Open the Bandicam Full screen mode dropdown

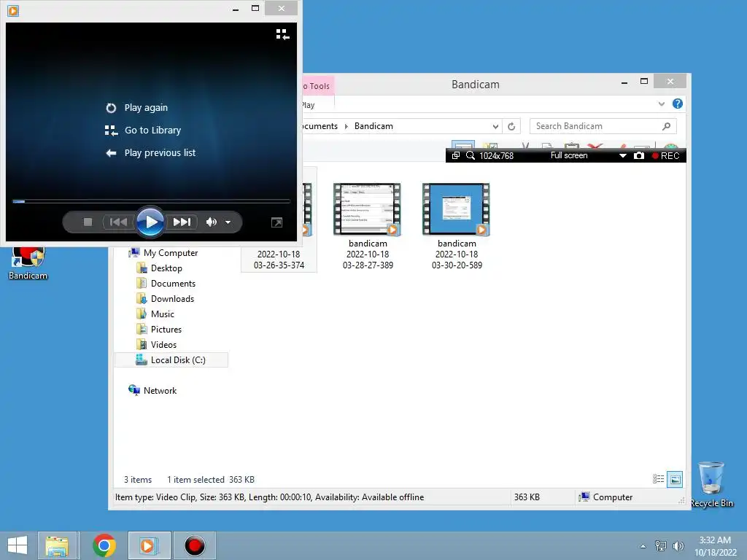(622, 156)
